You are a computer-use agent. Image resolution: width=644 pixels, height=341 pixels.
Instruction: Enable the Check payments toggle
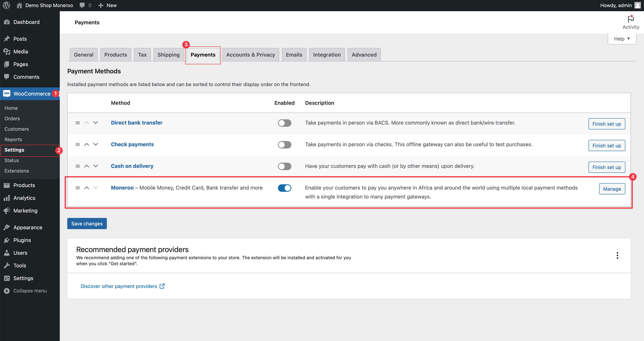[x=284, y=145]
